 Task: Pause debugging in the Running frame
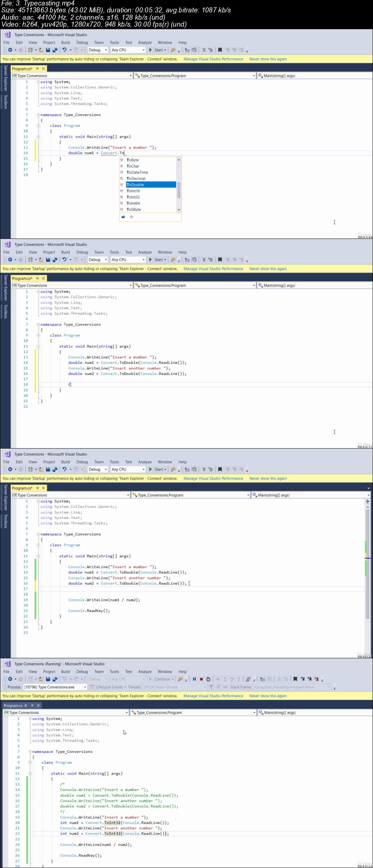pos(194,679)
